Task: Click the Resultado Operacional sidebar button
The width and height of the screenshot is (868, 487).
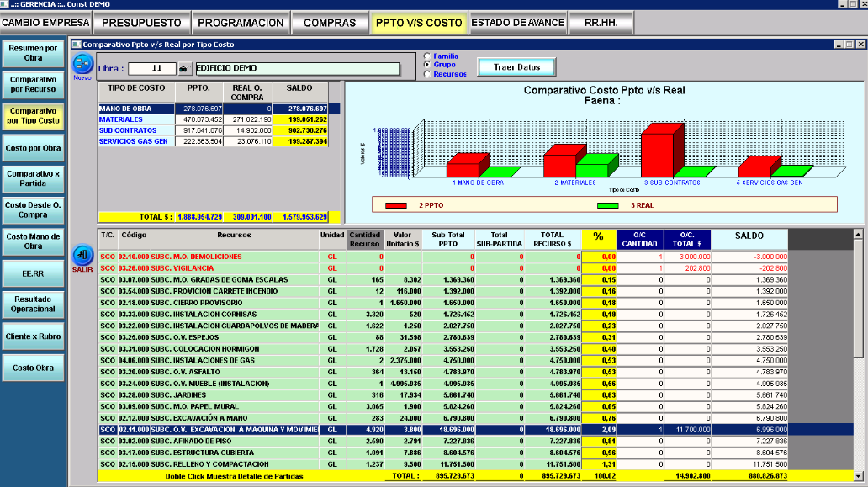Action: point(33,304)
